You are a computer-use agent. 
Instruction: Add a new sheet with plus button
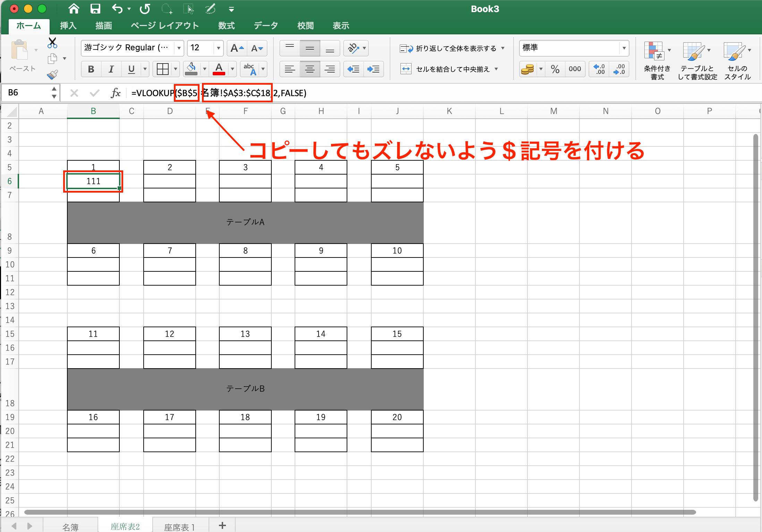click(222, 526)
